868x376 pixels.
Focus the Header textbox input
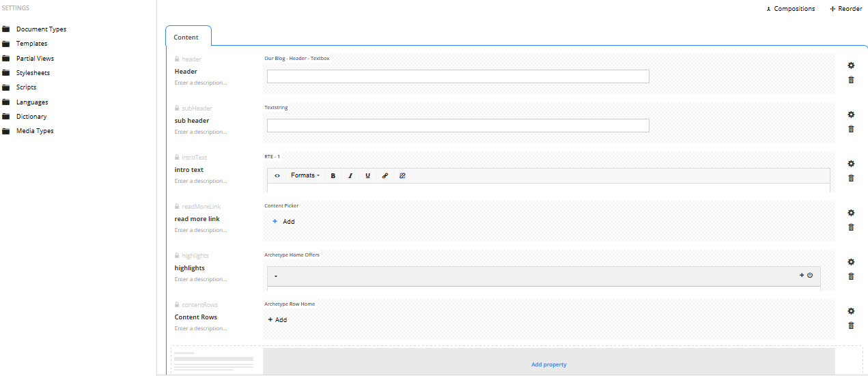(458, 76)
